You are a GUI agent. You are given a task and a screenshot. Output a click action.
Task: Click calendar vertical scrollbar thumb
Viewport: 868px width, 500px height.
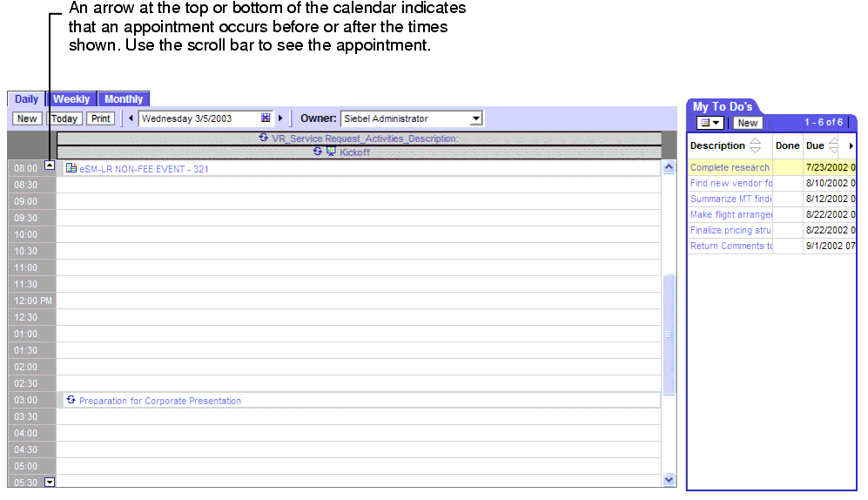669,334
